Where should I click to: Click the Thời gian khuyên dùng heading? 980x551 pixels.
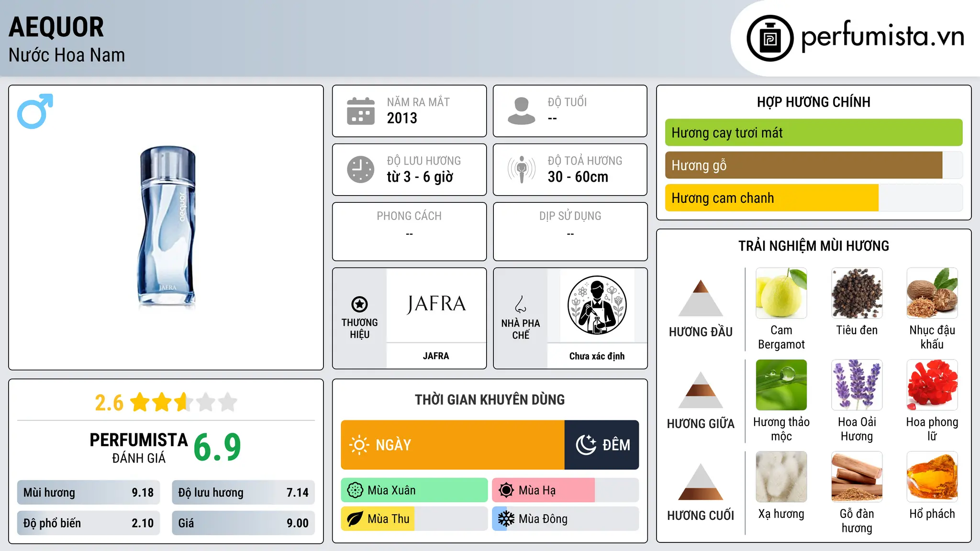pyautogui.click(x=490, y=399)
